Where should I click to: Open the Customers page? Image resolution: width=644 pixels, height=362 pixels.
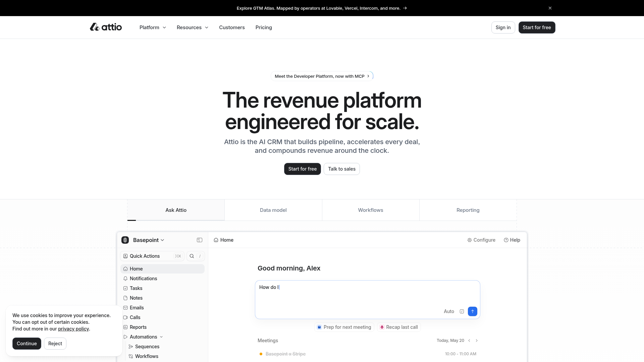[x=232, y=27]
